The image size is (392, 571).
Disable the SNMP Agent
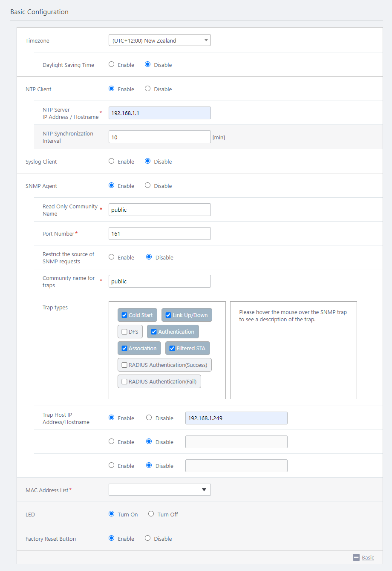(148, 186)
